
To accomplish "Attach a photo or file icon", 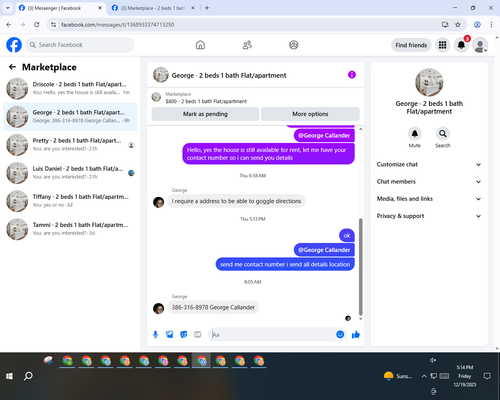I will click(170, 334).
